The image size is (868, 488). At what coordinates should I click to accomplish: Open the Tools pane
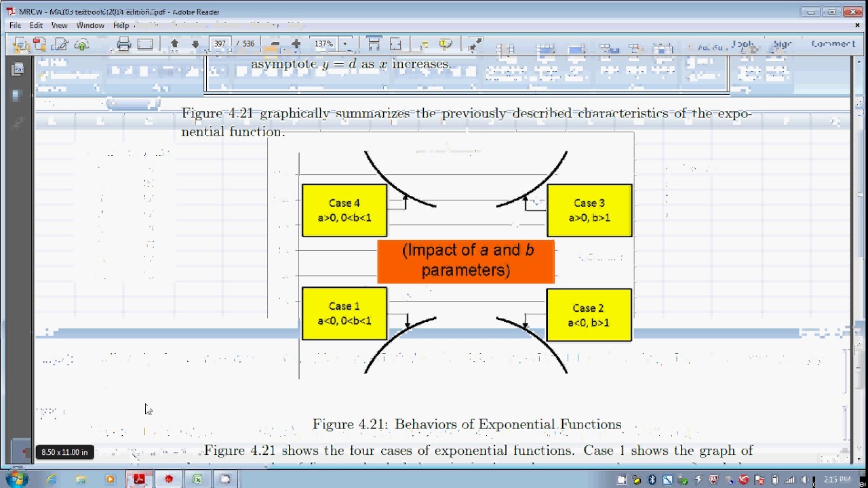(743, 44)
